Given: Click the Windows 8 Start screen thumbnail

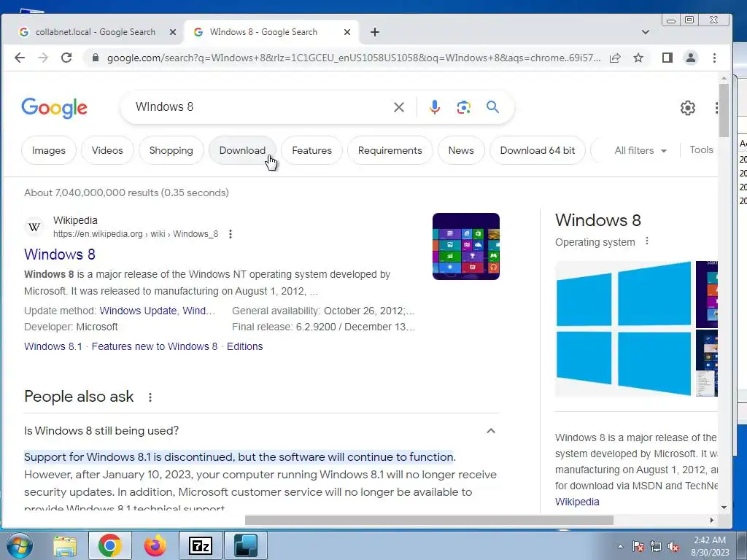Looking at the screenshot, I should pos(466,246).
